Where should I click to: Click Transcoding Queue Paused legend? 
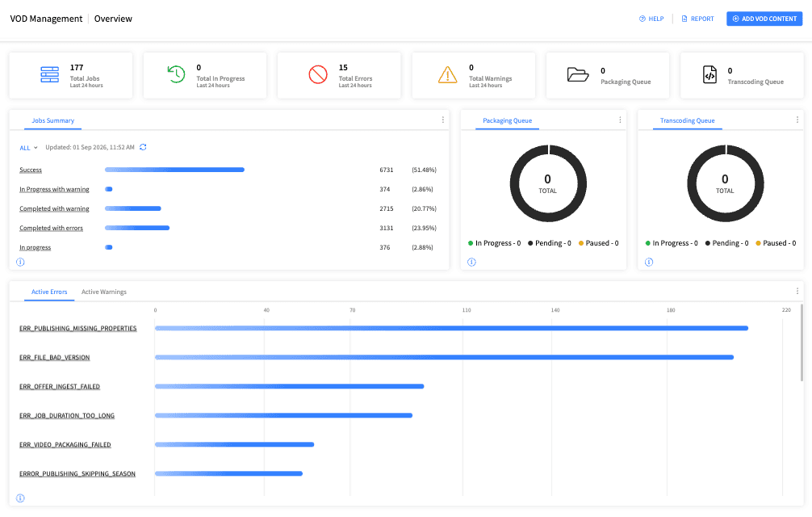776,243
